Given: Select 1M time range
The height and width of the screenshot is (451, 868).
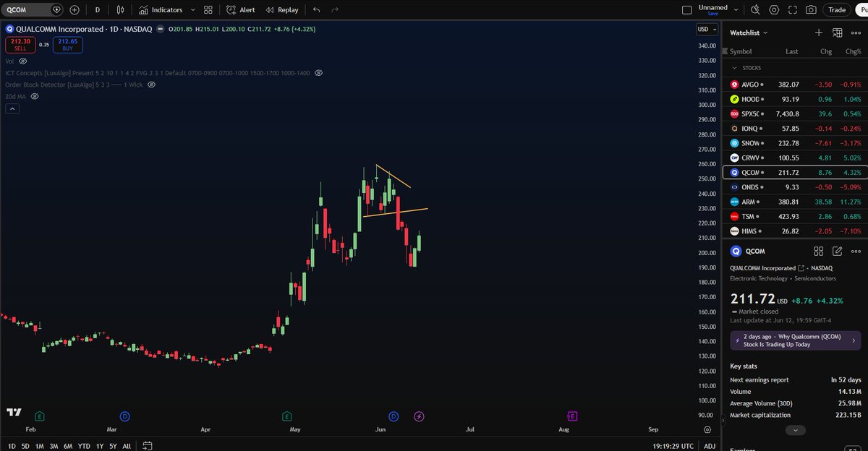Looking at the screenshot, I should 40,446.
